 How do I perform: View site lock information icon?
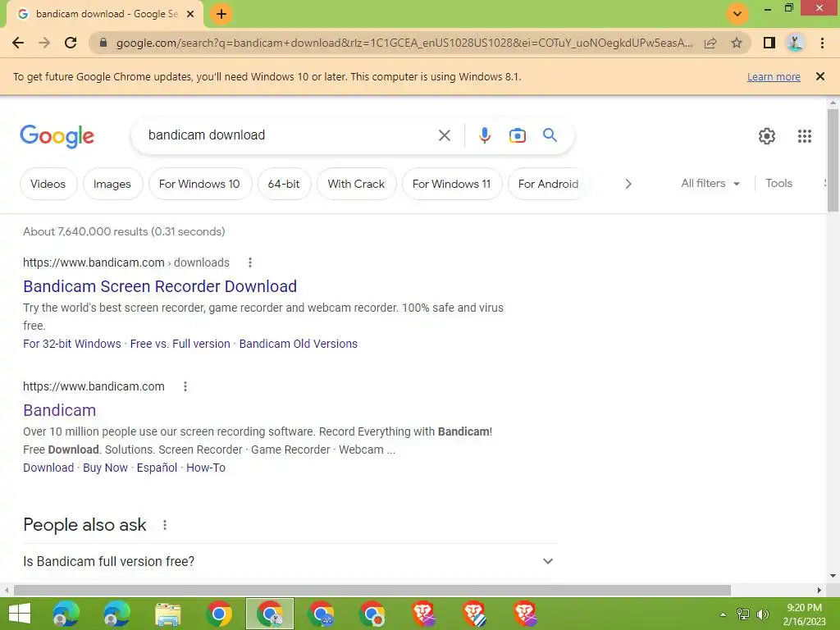[x=103, y=43]
